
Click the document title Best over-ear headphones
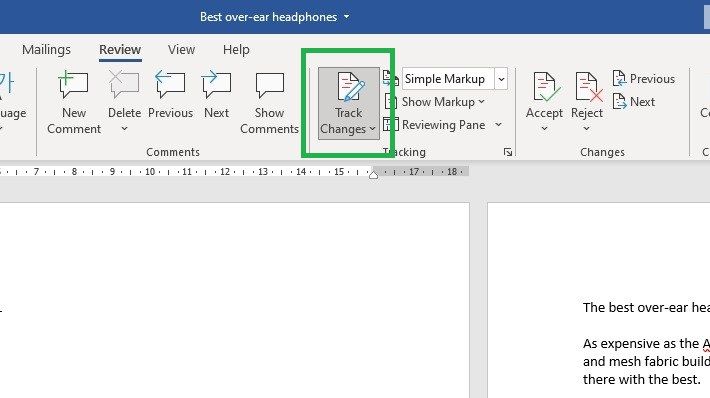click(x=269, y=17)
